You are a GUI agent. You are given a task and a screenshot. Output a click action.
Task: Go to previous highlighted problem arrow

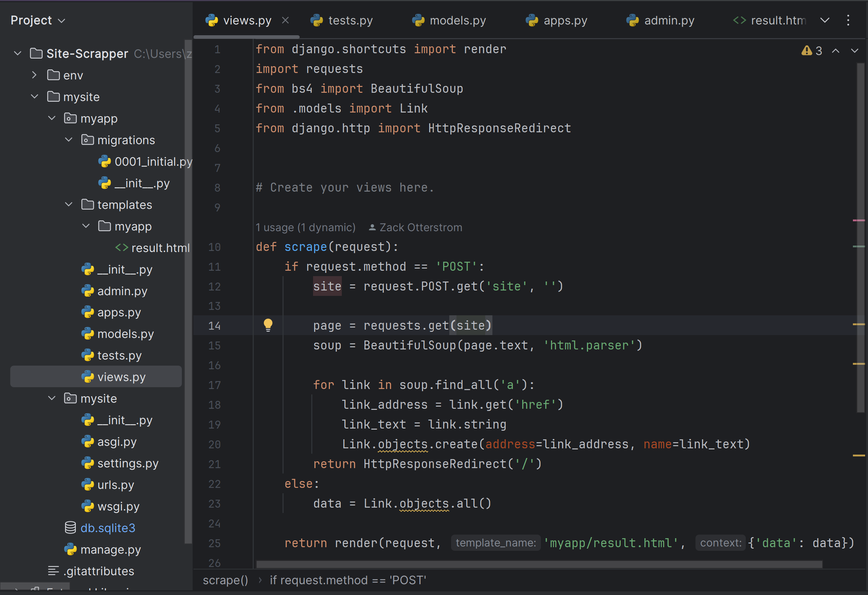click(836, 51)
